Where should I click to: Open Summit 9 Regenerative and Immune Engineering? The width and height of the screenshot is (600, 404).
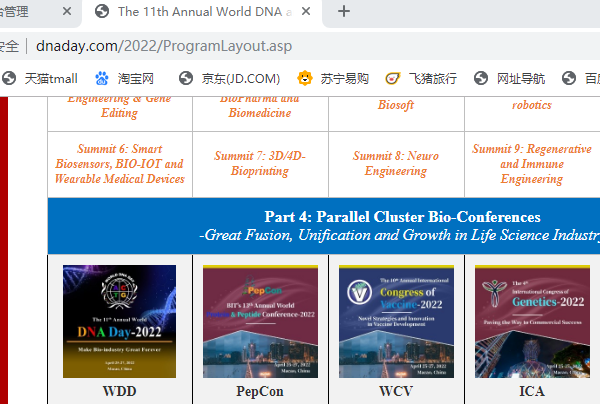[x=531, y=164]
